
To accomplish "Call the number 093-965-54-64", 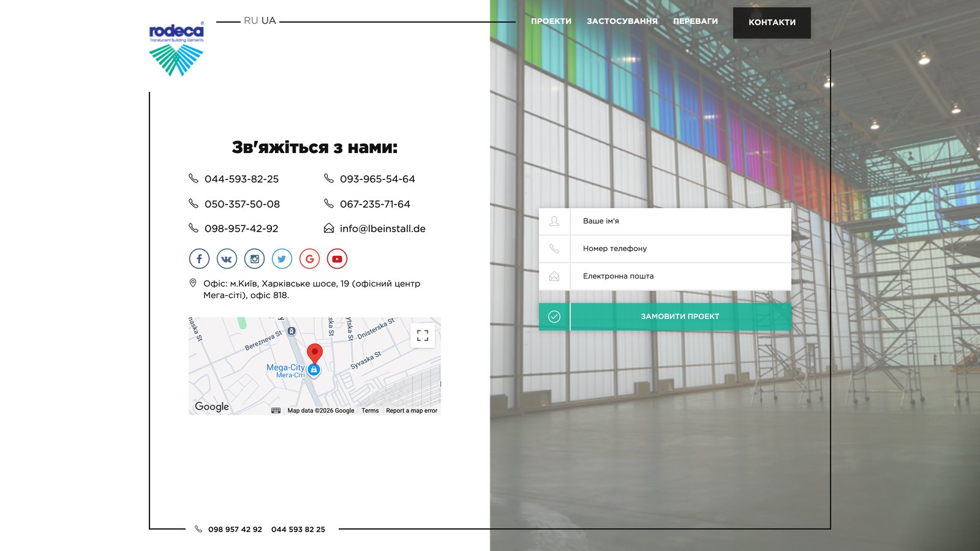I will coord(377,179).
